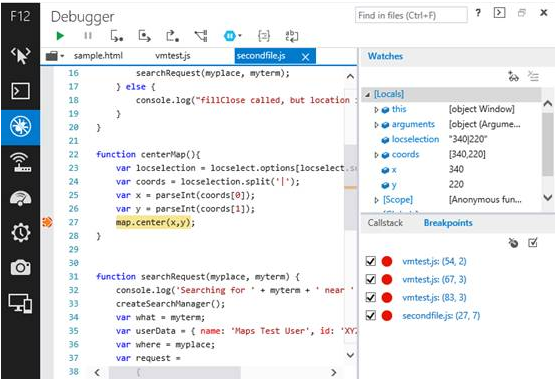
Task: Click the Step Over icon
Action: point(144,36)
